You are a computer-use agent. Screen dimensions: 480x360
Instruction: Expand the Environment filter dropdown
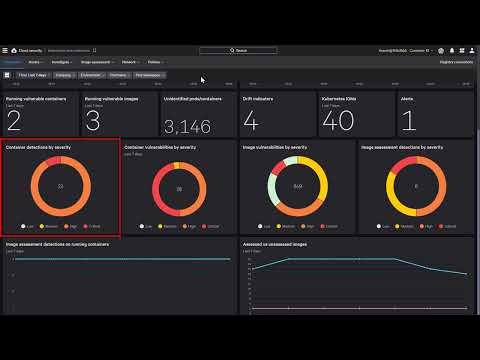pyautogui.click(x=92, y=75)
